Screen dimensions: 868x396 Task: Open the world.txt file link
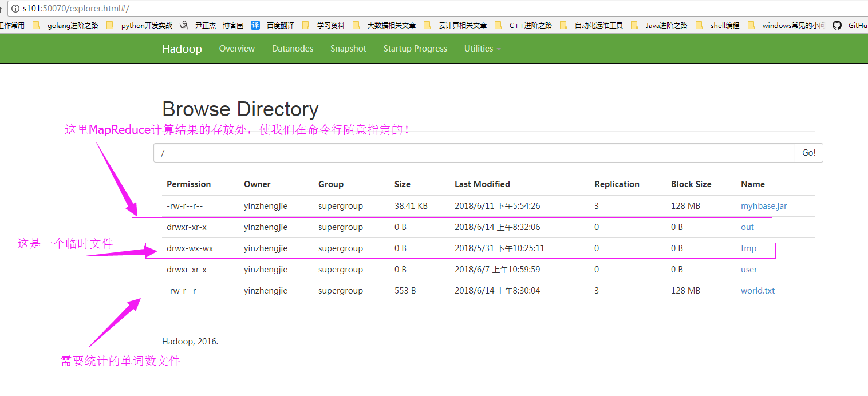tap(757, 291)
